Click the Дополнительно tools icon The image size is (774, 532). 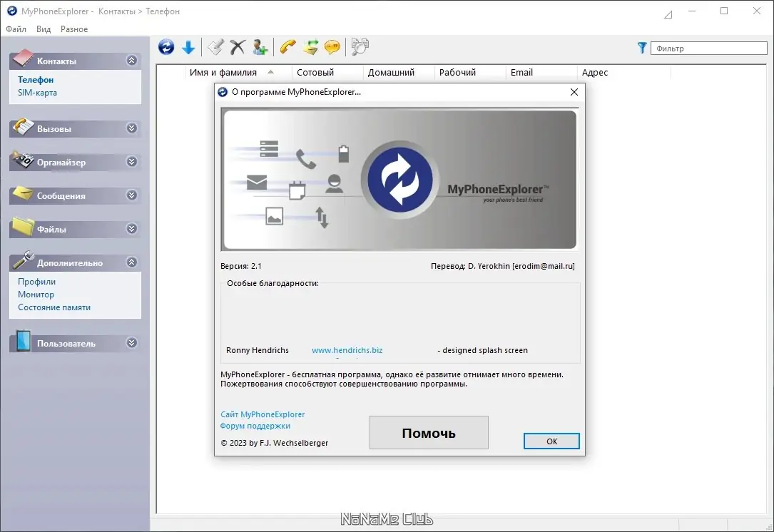(23, 260)
